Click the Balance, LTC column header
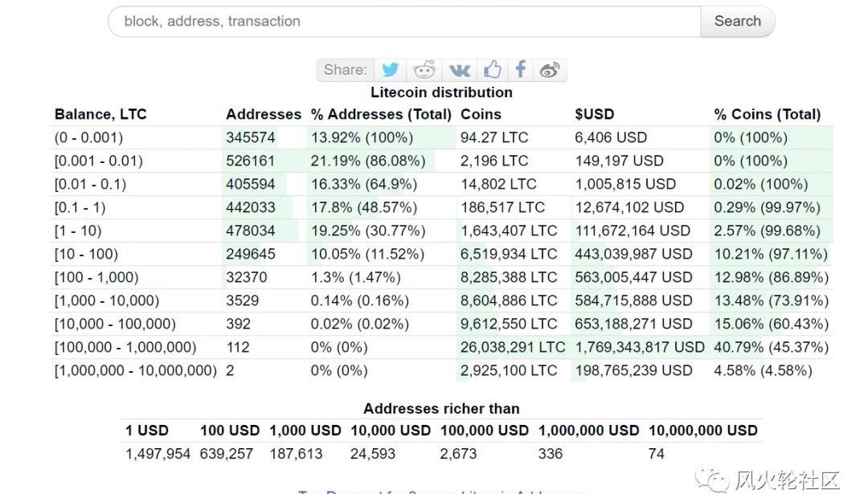Screen dimensions: 868x494 pyautogui.click(x=100, y=114)
